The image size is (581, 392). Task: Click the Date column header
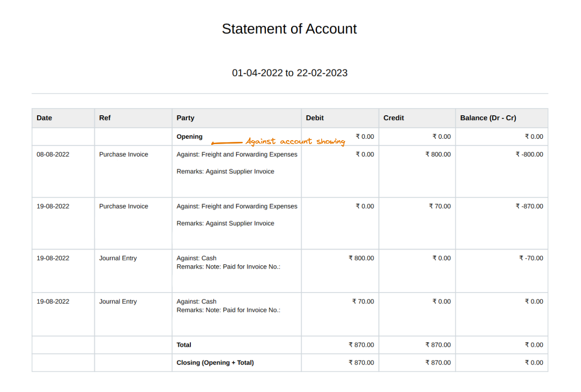click(44, 118)
